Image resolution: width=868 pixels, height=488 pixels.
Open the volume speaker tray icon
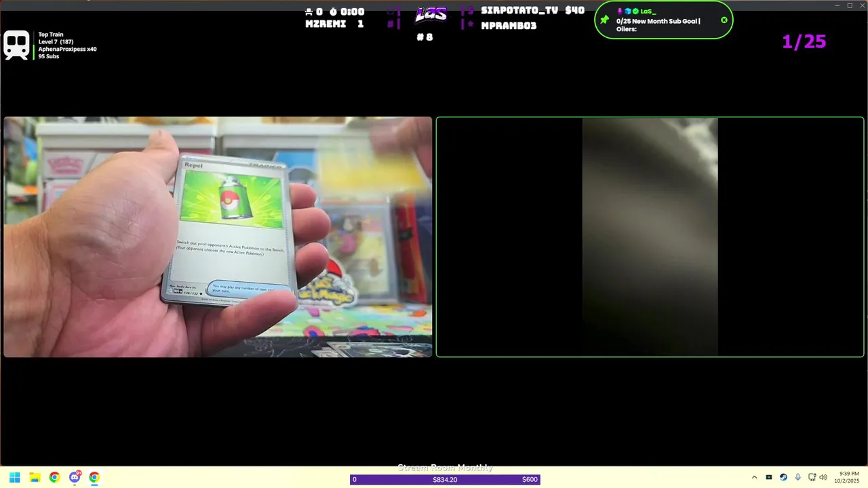coord(823,478)
